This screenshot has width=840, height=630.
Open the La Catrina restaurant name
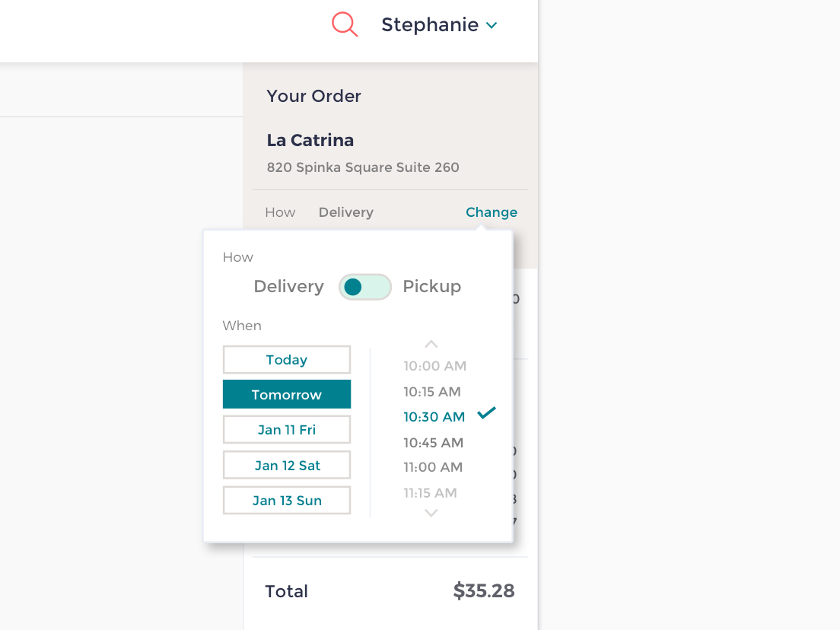pyautogui.click(x=310, y=140)
